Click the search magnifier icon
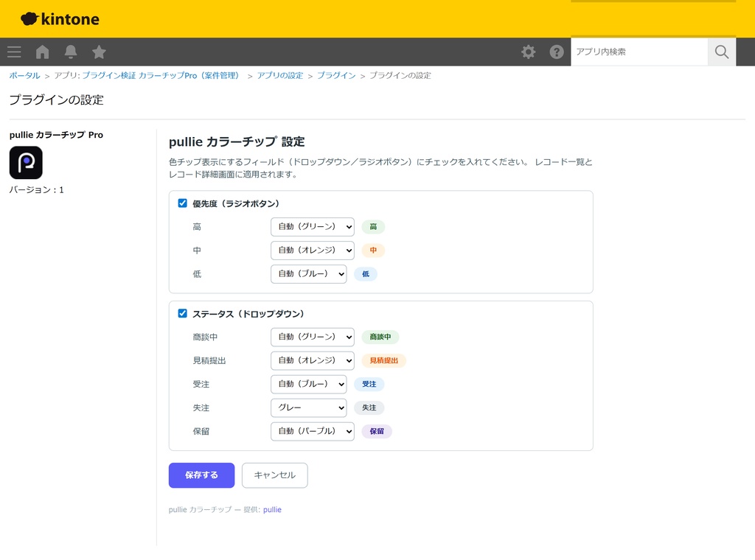Screen dimensions: 755x560 [x=721, y=52]
